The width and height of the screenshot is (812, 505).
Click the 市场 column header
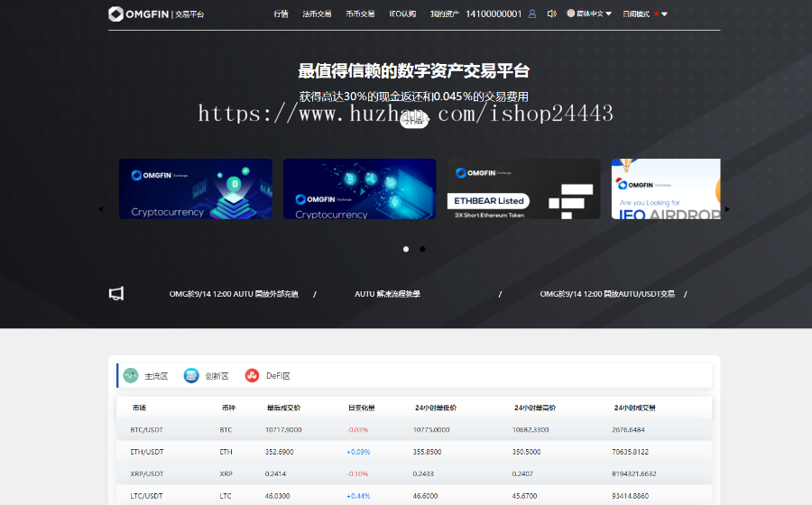139,408
